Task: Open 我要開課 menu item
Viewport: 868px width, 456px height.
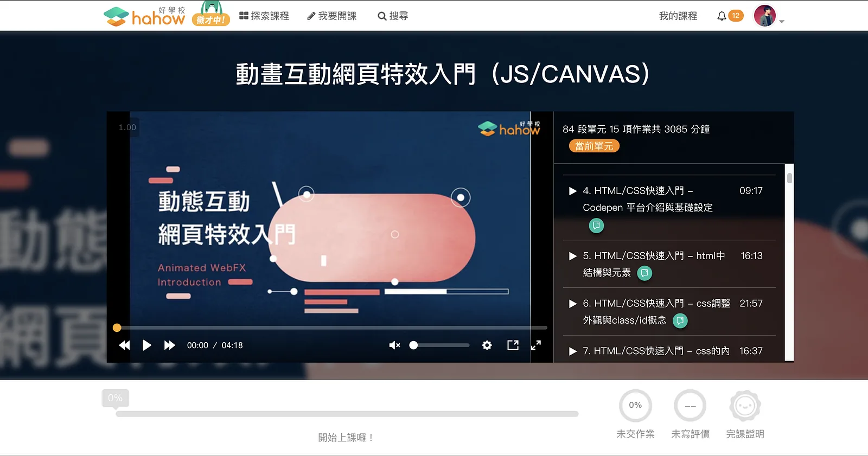Action: 332,16
